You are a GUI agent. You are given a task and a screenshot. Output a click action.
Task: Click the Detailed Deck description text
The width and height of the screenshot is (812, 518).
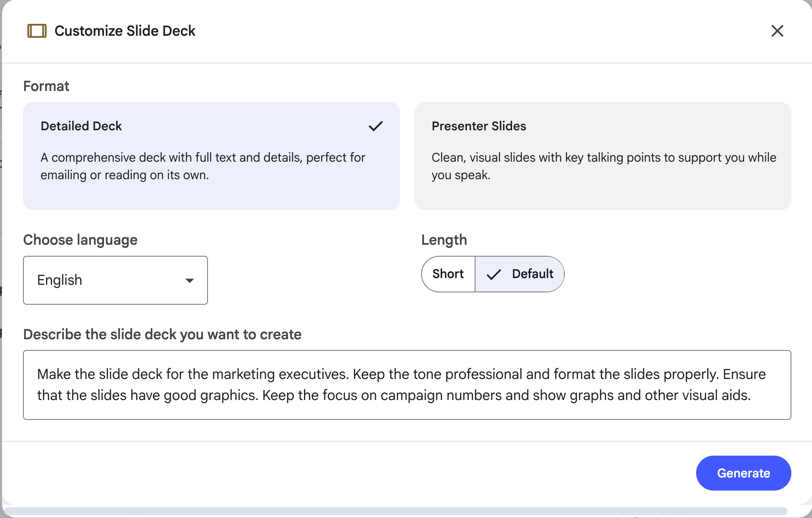[202, 166]
